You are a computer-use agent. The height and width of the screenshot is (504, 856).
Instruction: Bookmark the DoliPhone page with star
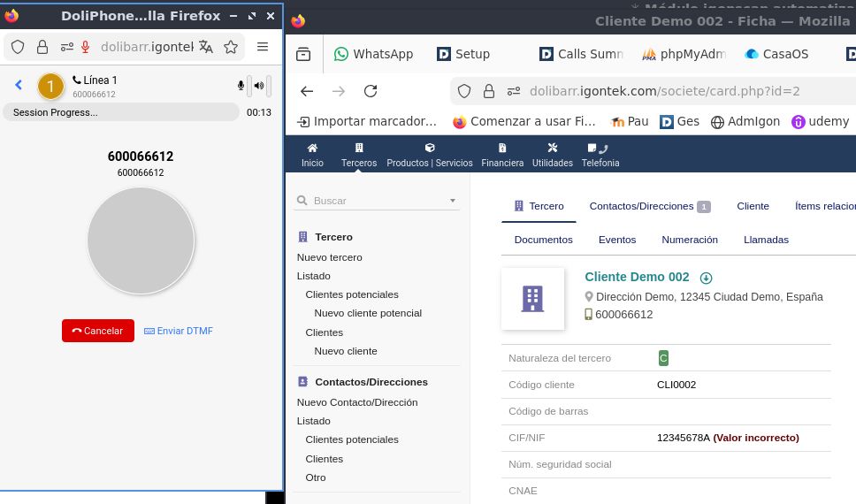[231, 47]
